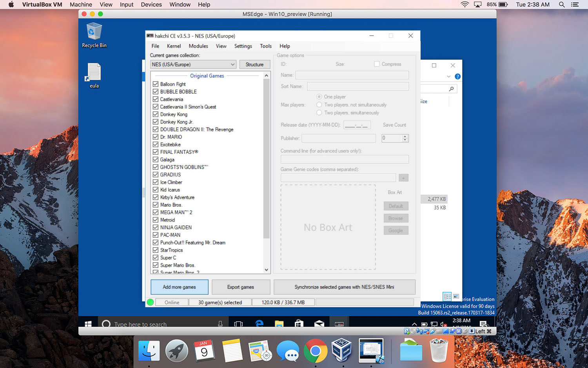The image size is (588, 368).
Task: Click the hakchi title bar app icon
Action: [150, 36]
